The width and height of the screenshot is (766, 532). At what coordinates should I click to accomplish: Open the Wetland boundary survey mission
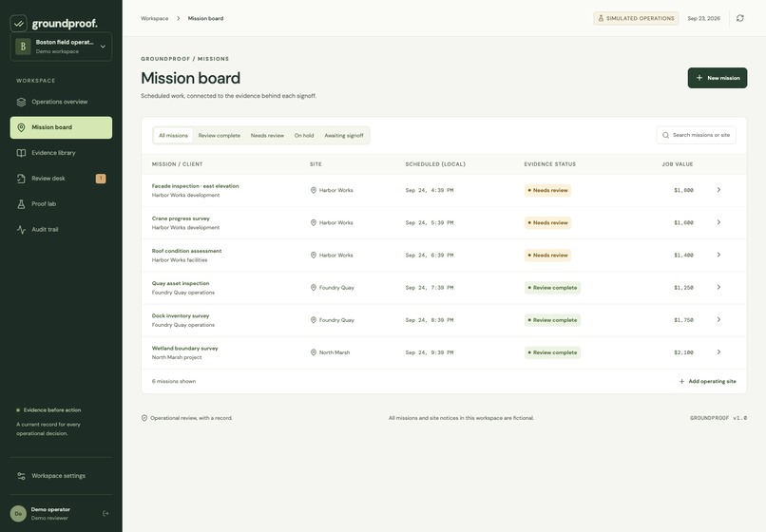(184, 349)
